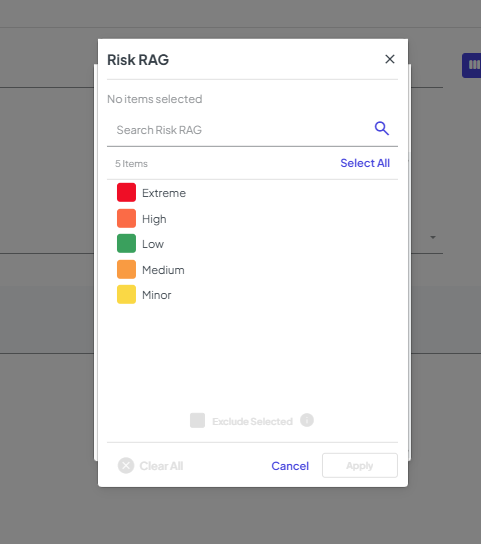The height and width of the screenshot is (544, 481).
Task: Click the Exclude Selected info icon
Action: [x=307, y=420]
